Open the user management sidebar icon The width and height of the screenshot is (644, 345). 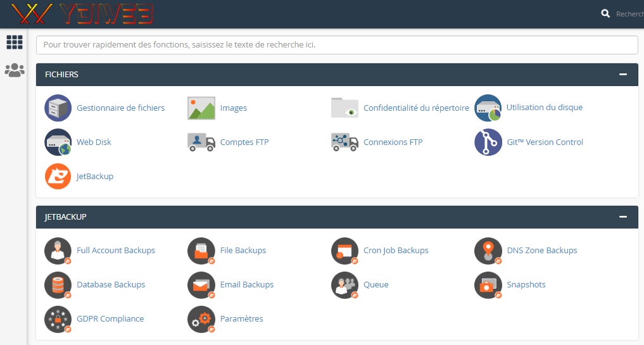point(14,70)
